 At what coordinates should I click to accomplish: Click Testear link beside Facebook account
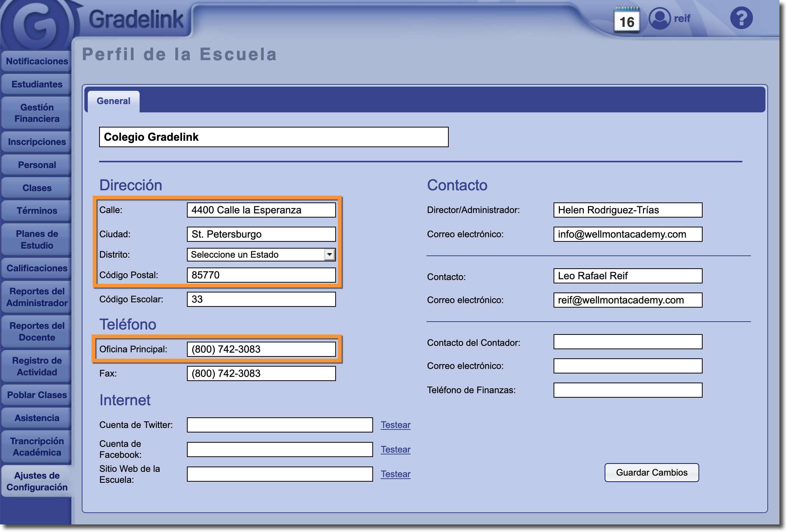395,450
